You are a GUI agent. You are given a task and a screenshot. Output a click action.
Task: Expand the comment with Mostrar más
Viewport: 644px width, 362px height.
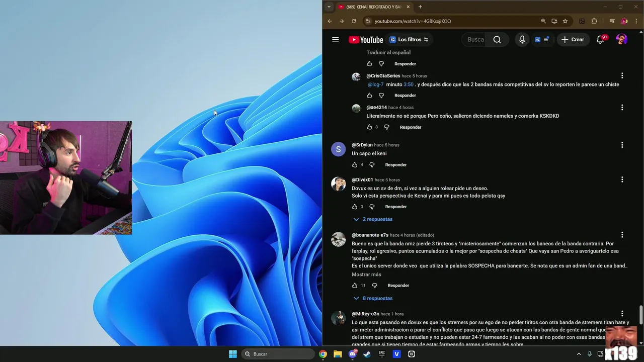(366, 275)
